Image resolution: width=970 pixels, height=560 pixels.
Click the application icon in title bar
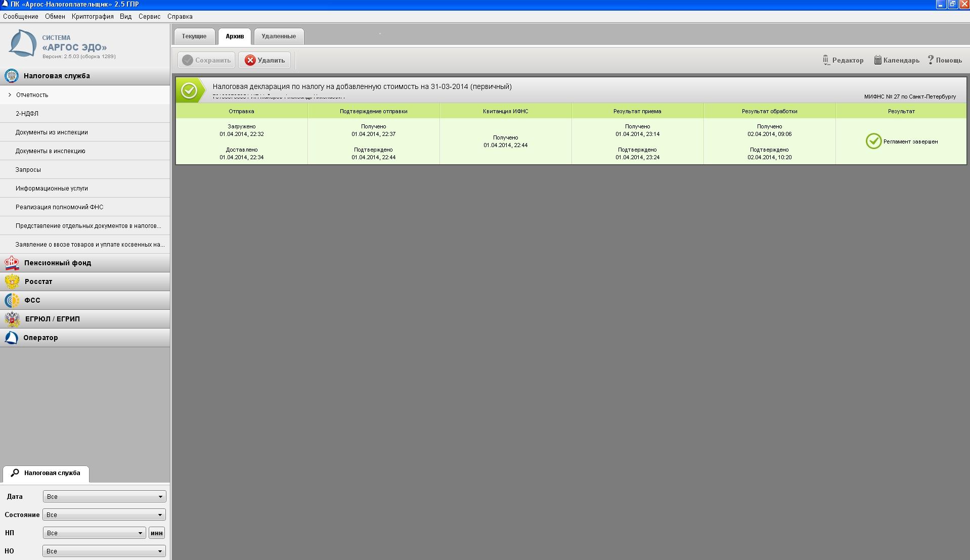(x=5, y=4)
